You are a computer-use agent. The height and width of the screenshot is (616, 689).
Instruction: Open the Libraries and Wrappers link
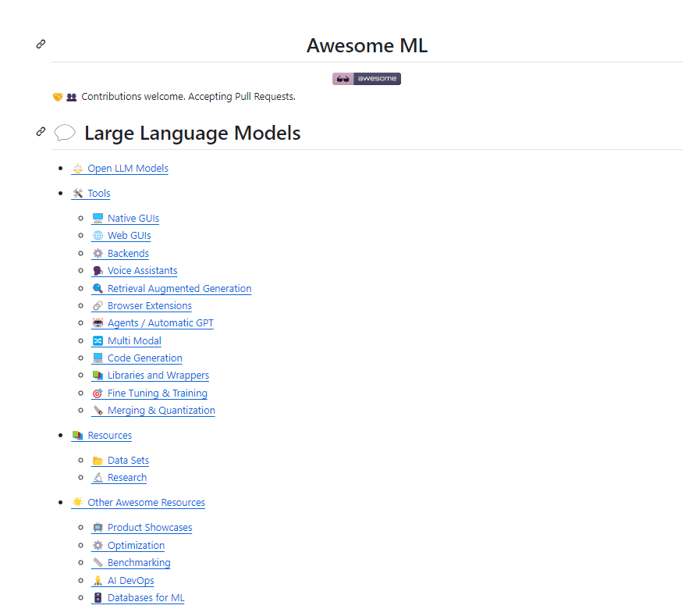(158, 375)
